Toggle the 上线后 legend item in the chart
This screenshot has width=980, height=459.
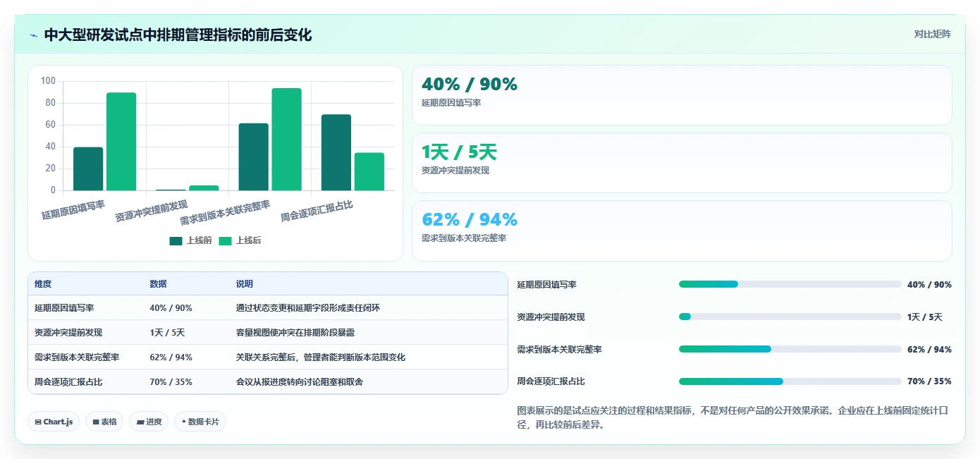click(x=240, y=240)
